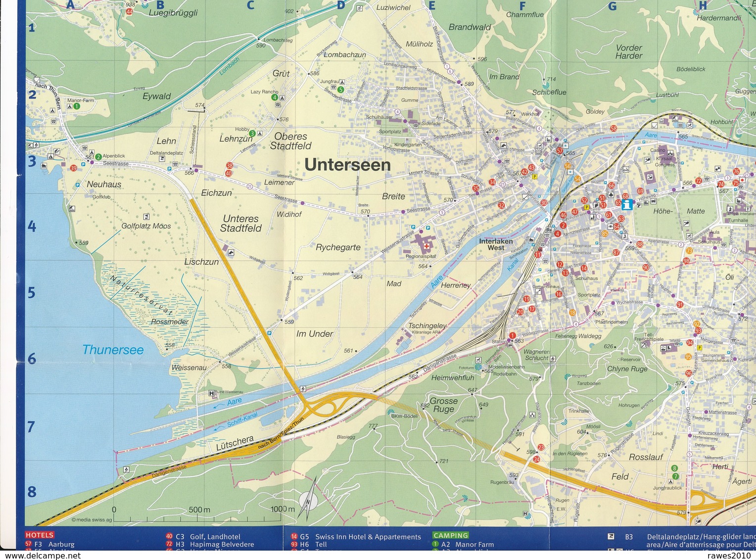This screenshot has width=756, height=560.
Task: Click green camping marker 8 at Jungfraublick
Action: click(x=674, y=468)
